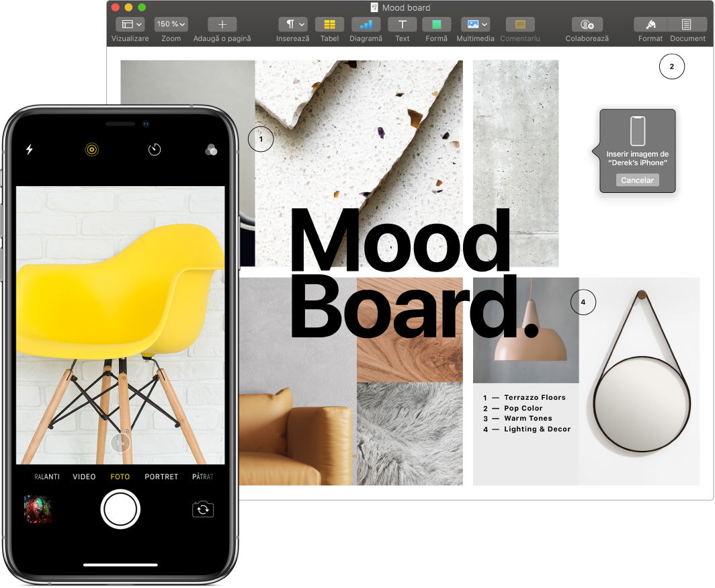Screen dimensions: 715x588
Task: Select the RALANTI slow-motion mode
Action: point(46,476)
